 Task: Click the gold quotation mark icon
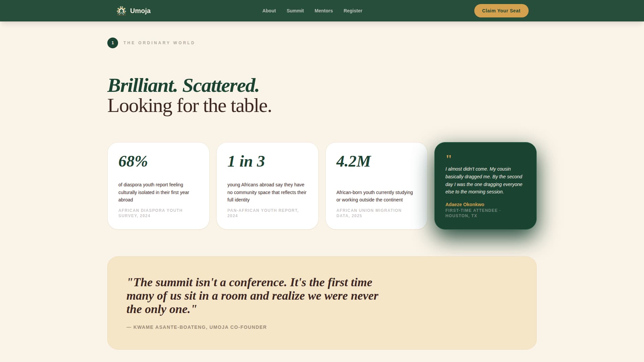(x=449, y=157)
